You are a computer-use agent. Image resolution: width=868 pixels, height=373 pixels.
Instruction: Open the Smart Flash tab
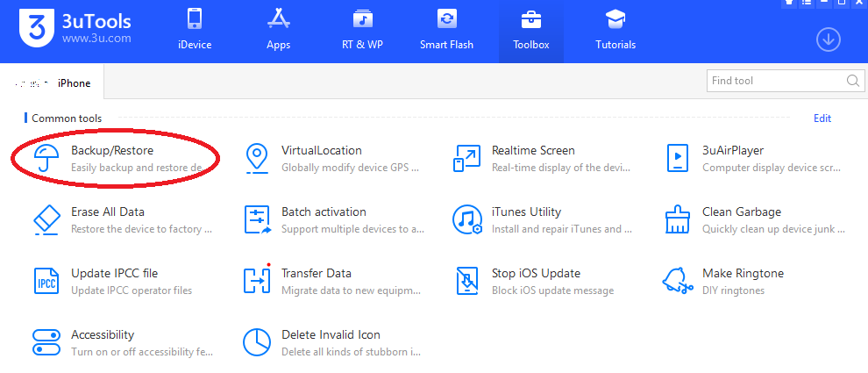click(447, 31)
